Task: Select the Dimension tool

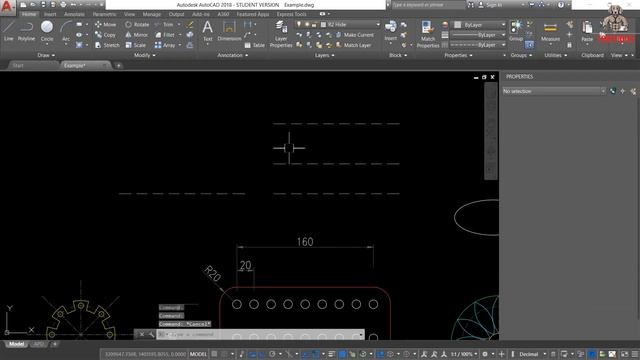Action: (229, 31)
